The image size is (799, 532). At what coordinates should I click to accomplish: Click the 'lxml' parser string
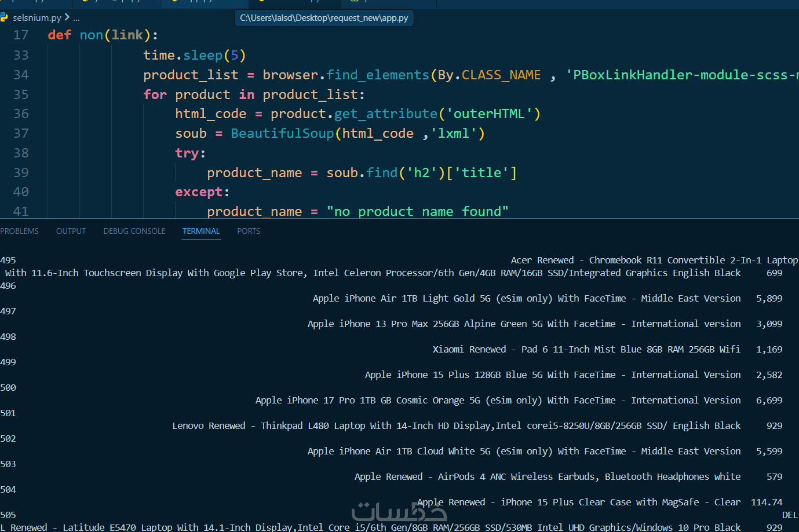coord(453,134)
